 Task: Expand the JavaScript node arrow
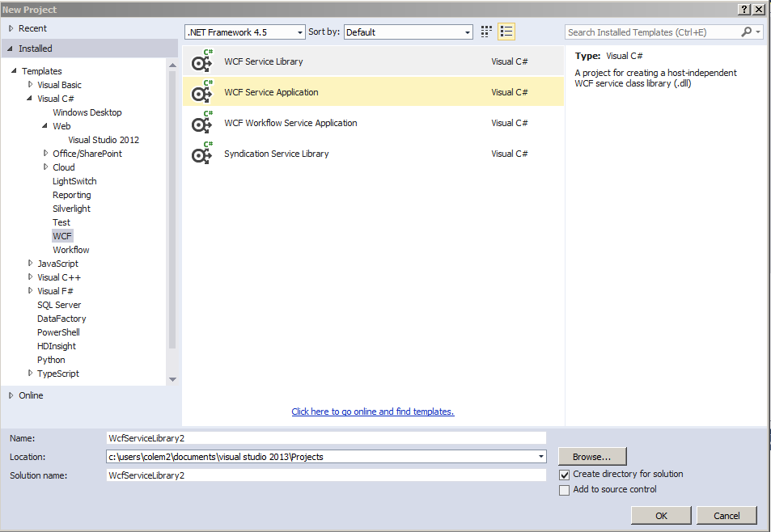pyautogui.click(x=30, y=264)
